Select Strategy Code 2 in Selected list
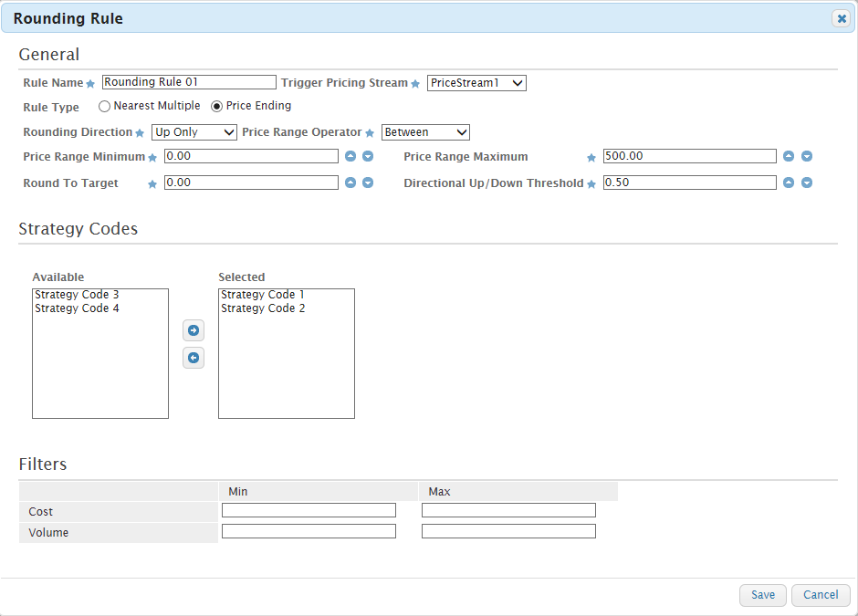The height and width of the screenshot is (616, 858). click(x=263, y=308)
